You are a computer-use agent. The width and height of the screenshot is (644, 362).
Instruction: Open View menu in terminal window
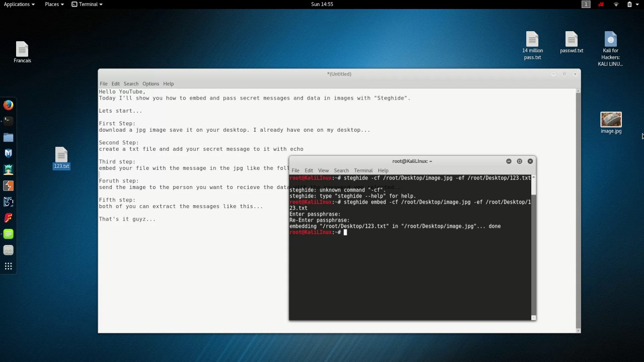323,170
